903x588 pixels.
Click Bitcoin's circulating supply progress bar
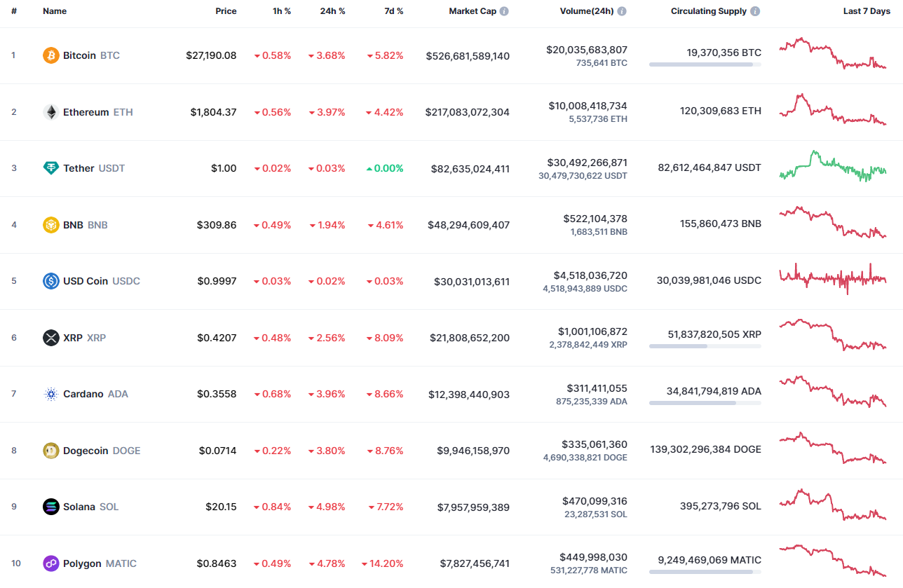tap(704, 64)
